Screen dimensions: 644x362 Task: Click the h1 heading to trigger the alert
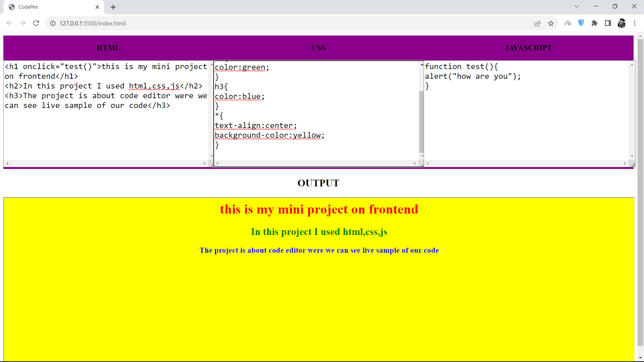[x=319, y=209]
